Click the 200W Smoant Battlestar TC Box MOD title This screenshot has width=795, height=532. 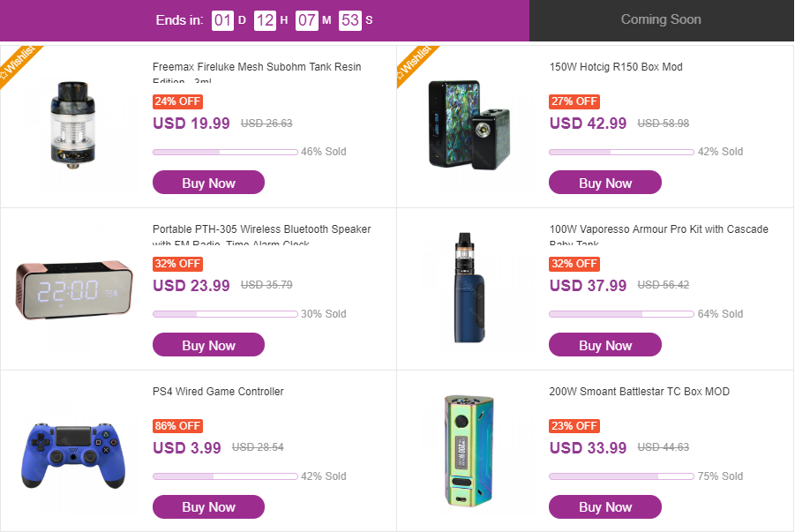tap(639, 392)
